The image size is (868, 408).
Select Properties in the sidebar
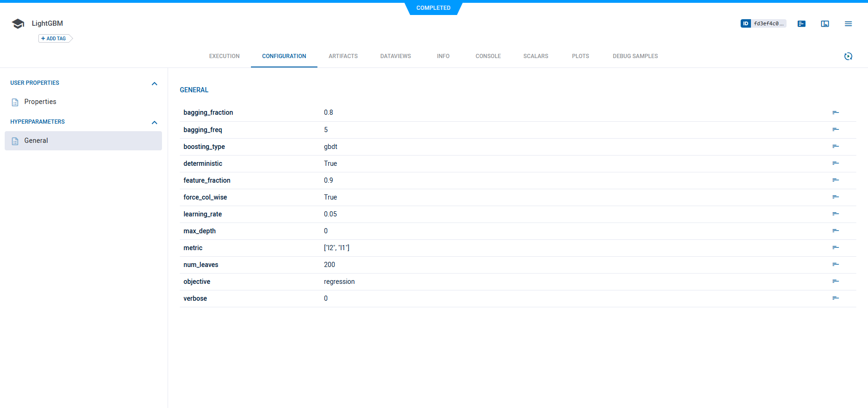40,102
